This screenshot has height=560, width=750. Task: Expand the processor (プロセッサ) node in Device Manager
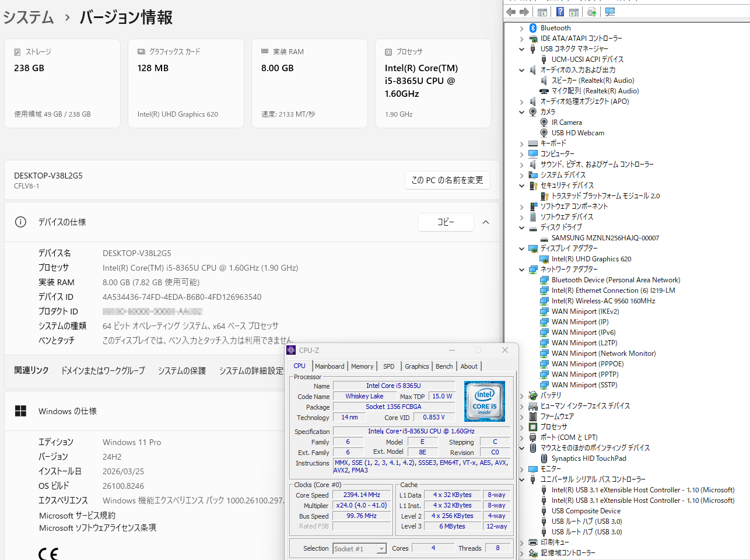tap(521, 427)
